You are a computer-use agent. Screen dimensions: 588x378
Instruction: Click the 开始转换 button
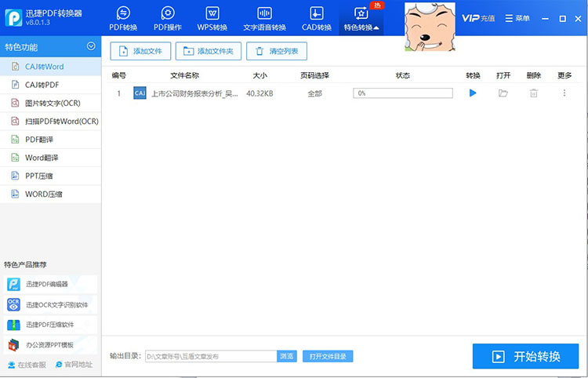point(525,356)
